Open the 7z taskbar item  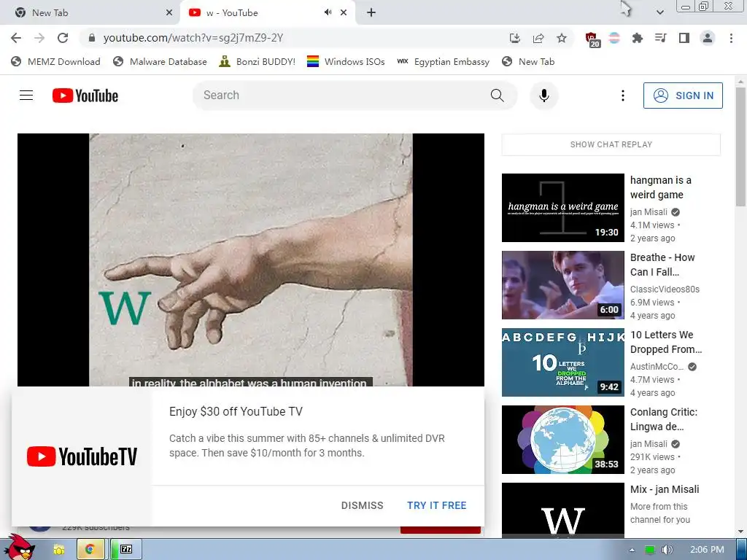[x=125, y=549]
